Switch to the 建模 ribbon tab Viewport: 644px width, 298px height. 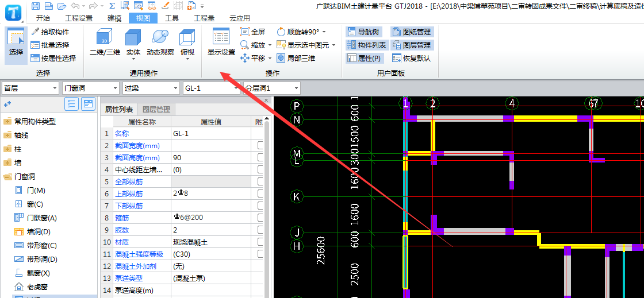pyautogui.click(x=114, y=18)
